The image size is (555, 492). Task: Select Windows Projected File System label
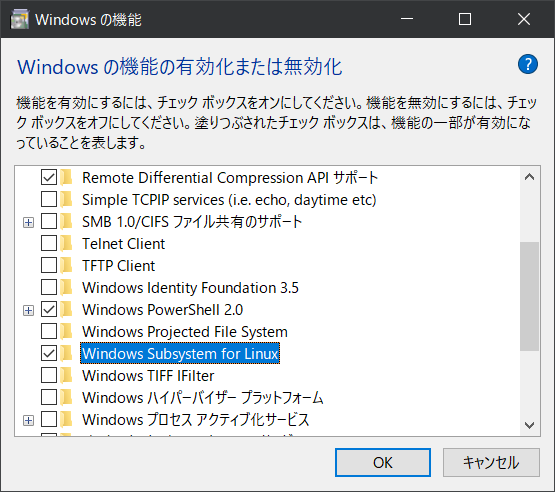coord(185,331)
